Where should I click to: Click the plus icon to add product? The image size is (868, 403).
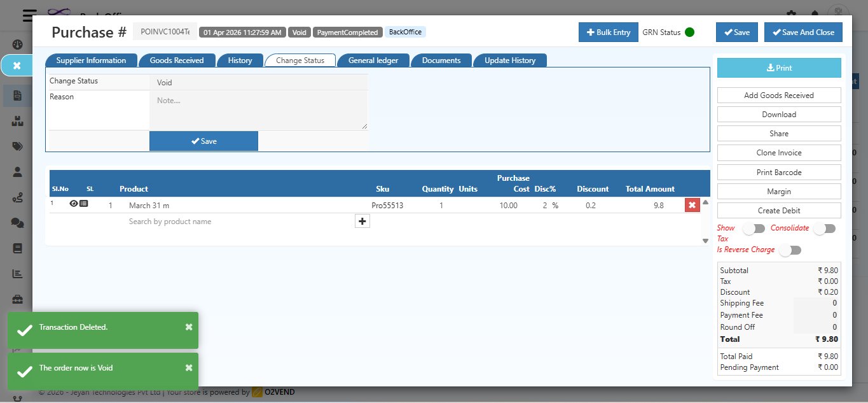(x=362, y=221)
